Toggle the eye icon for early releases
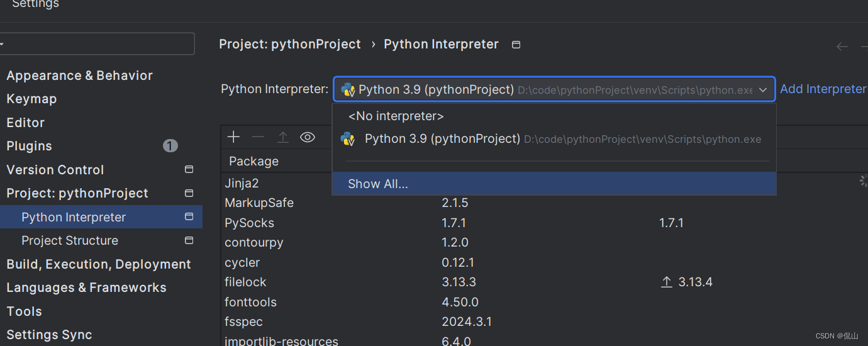 coord(308,137)
